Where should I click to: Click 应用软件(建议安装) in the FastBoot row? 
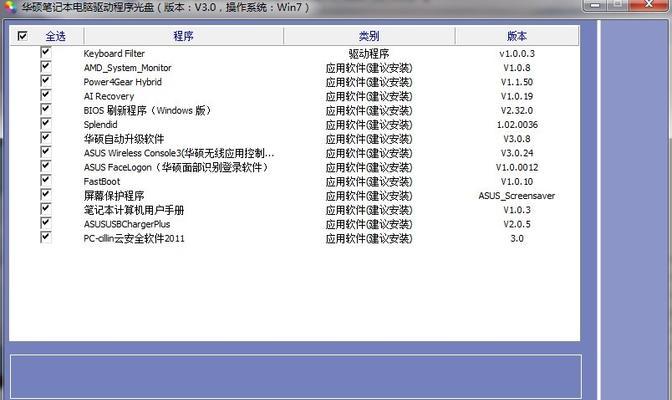tap(369, 182)
